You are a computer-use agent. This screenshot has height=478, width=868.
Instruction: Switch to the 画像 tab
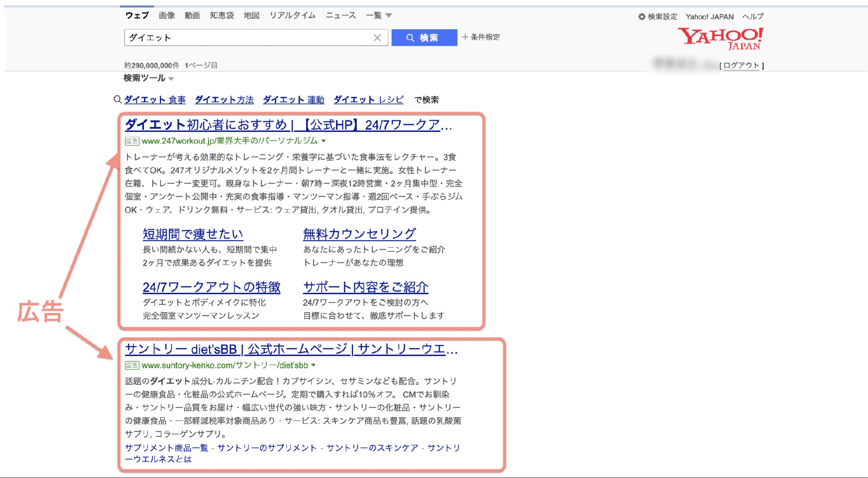click(167, 16)
